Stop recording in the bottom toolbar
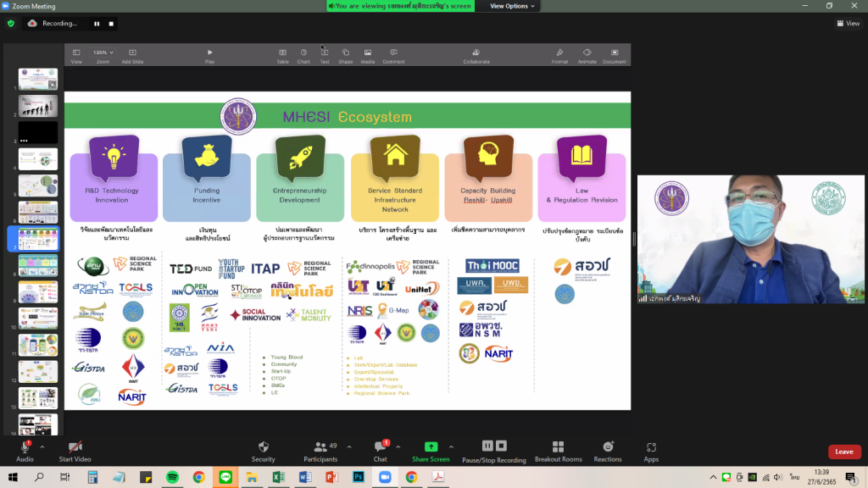The height and width of the screenshot is (488, 868). (x=501, y=446)
